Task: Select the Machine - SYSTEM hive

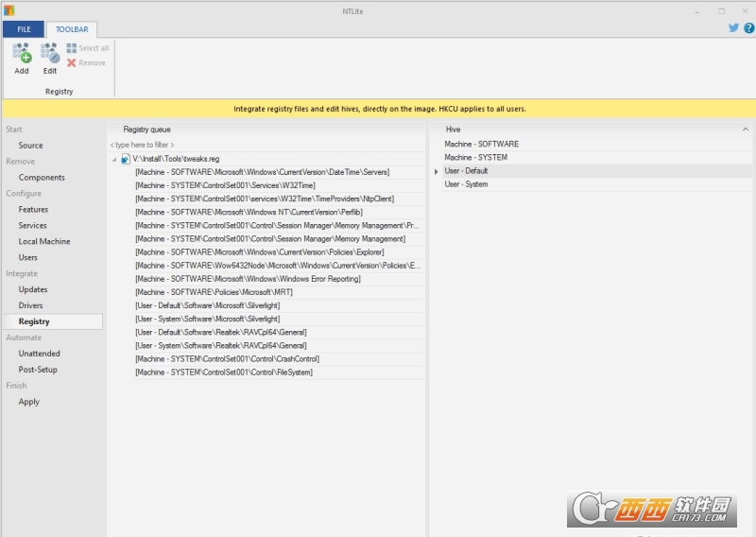Action: coord(597,157)
